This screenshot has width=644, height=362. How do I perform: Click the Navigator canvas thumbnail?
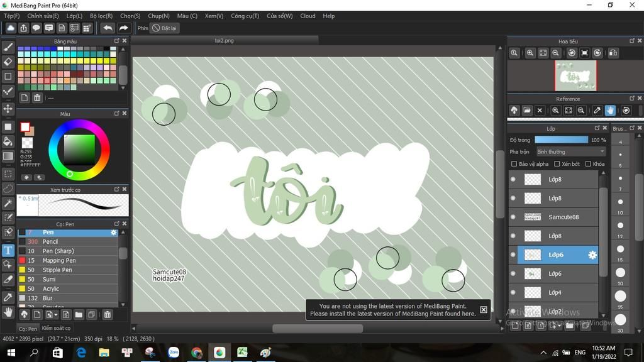(576, 75)
